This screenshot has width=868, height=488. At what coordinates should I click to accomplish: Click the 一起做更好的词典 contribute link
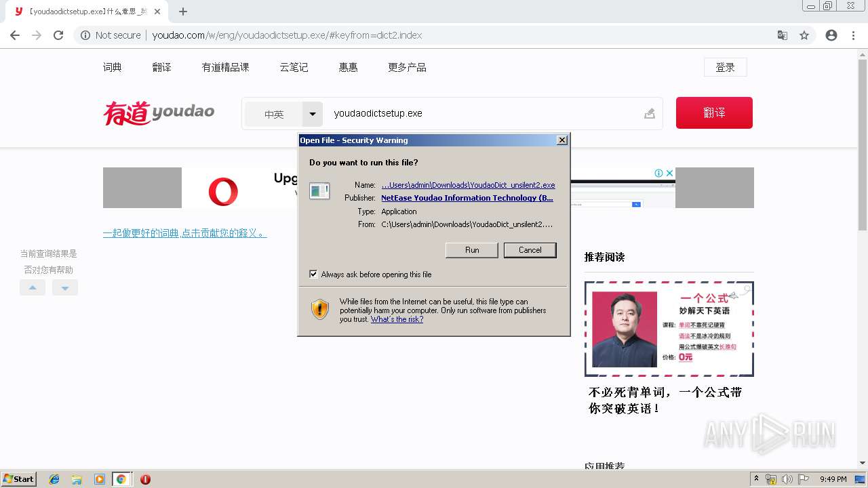[184, 233]
